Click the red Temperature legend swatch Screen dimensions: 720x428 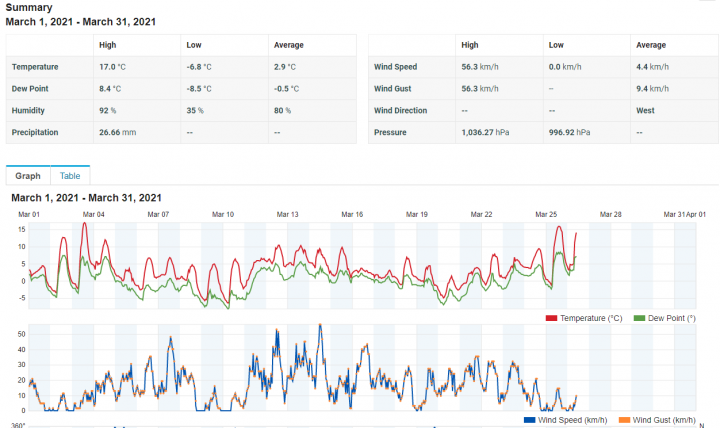(x=551, y=318)
